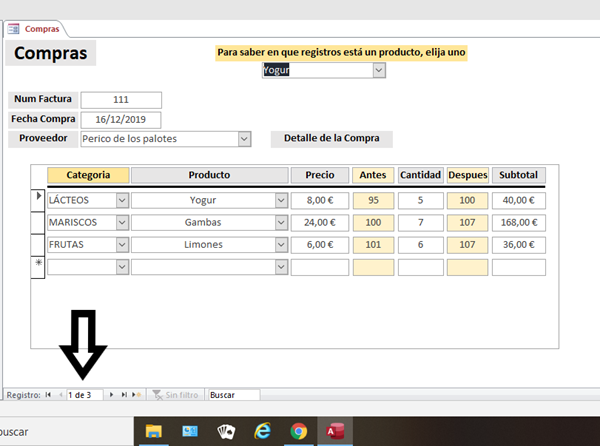The width and height of the screenshot is (600, 446).
Task: Open the Yogur product dropdown in the detail row
Action: 281,200
